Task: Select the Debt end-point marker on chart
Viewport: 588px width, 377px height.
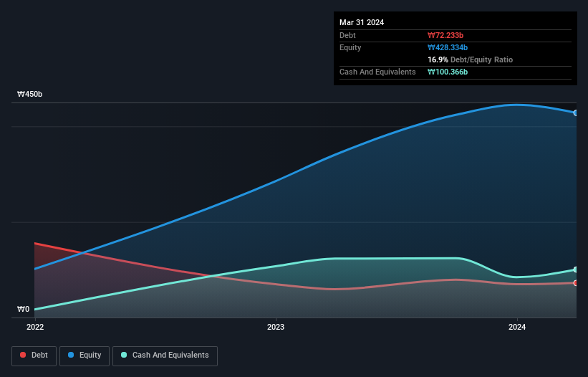Action: coord(576,283)
